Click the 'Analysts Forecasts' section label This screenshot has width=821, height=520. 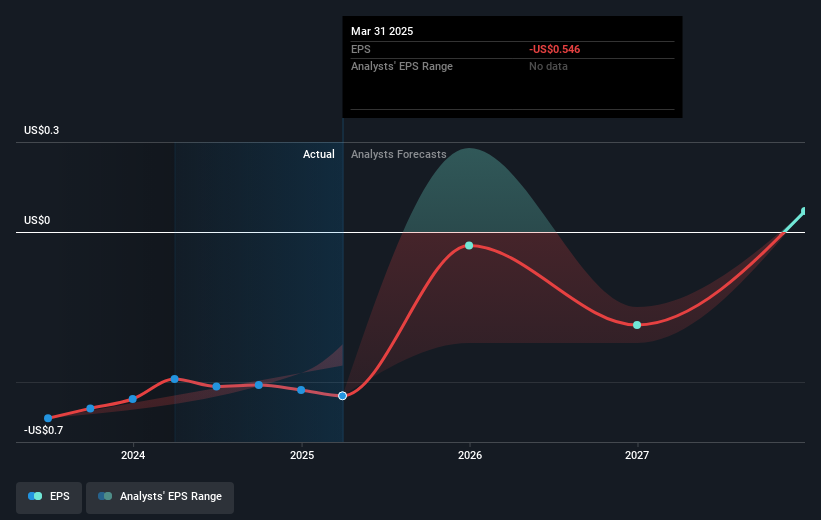click(398, 154)
